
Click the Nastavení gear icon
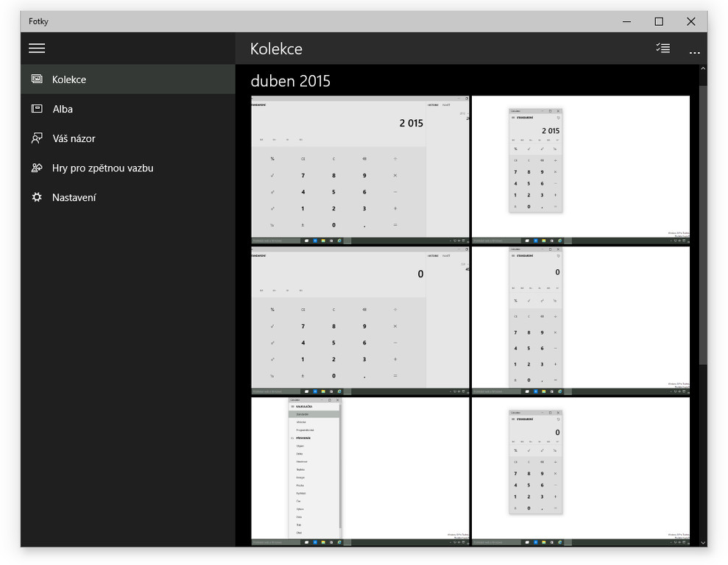(37, 197)
